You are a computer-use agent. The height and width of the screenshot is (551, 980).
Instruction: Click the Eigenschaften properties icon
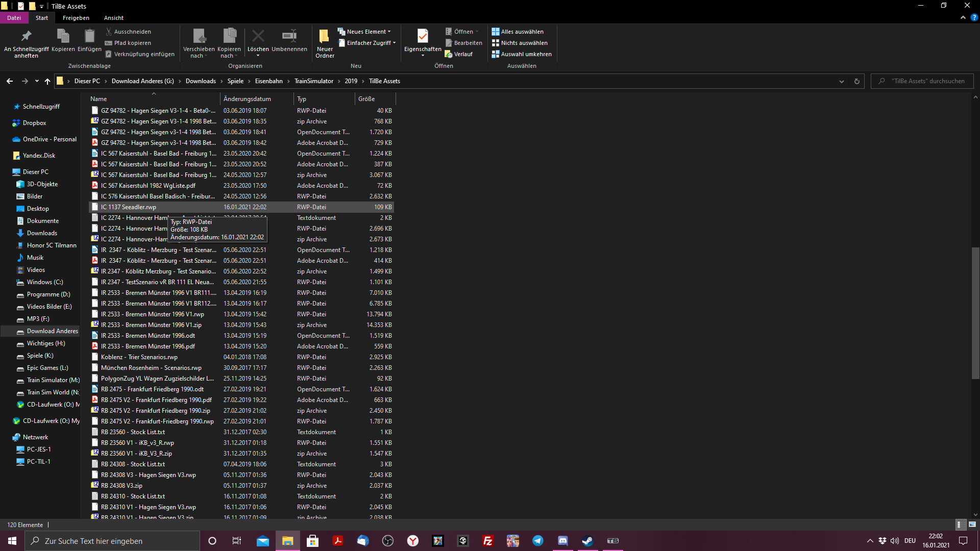coord(423,36)
